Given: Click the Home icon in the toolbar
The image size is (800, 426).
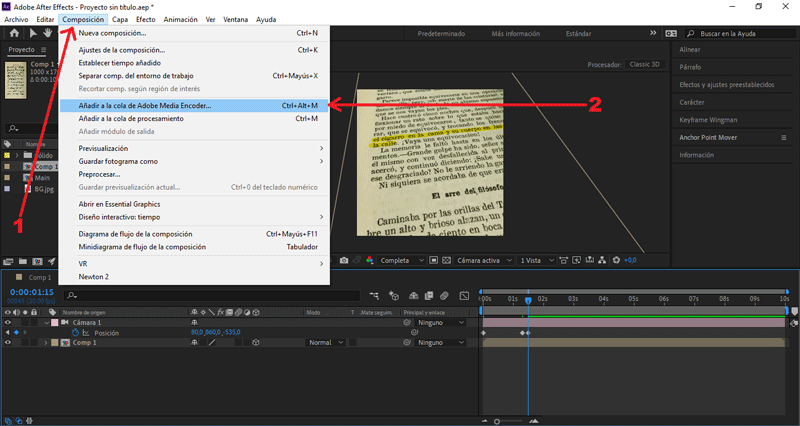Looking at the screenshot, I should point(14,33).
